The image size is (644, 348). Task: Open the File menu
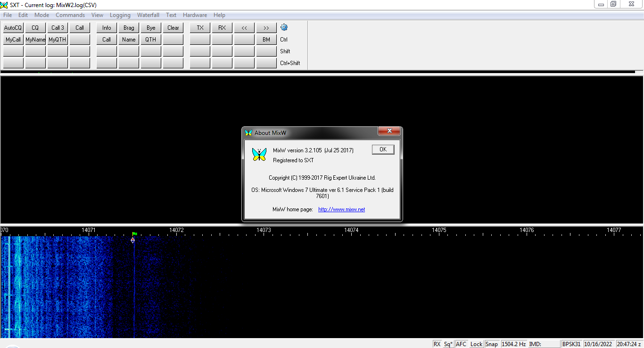pyautogui.click(x=8, y=15)
